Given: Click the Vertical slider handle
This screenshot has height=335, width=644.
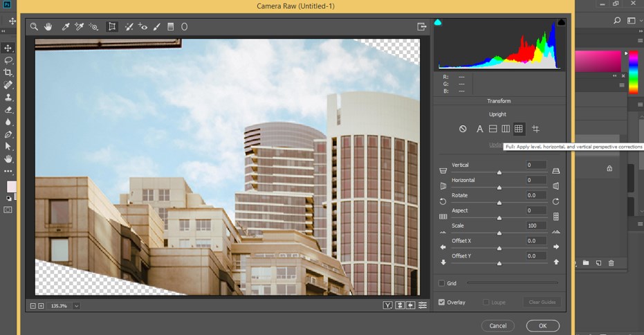Looking at the screenshot, I should [499, 172].
